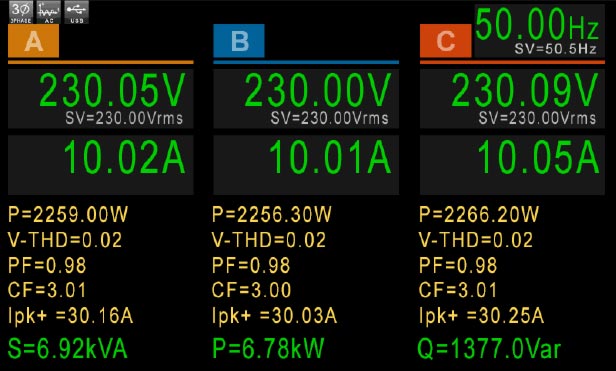Click the P=2259.00W power value
The width and height of the screenshot is (616, 371).
tap(68, 215)
